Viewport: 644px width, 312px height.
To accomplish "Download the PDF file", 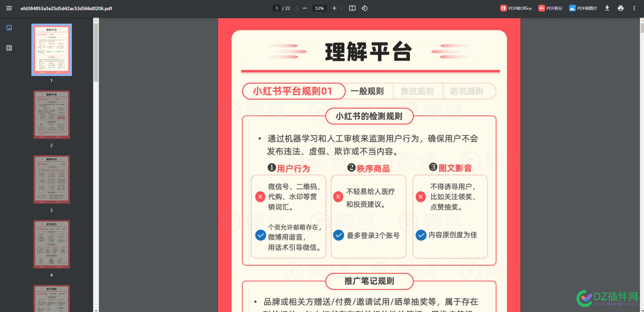I will (x=607, y=8).
